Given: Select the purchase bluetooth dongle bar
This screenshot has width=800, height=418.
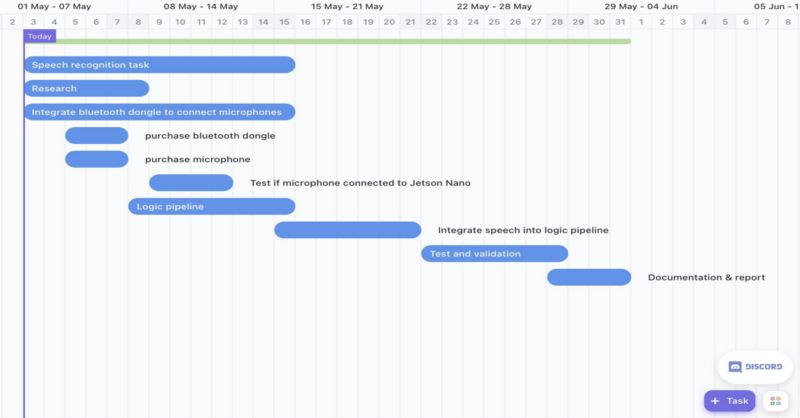Looking at the screenshot, I should pyautogui.click(x=96, y=136).
